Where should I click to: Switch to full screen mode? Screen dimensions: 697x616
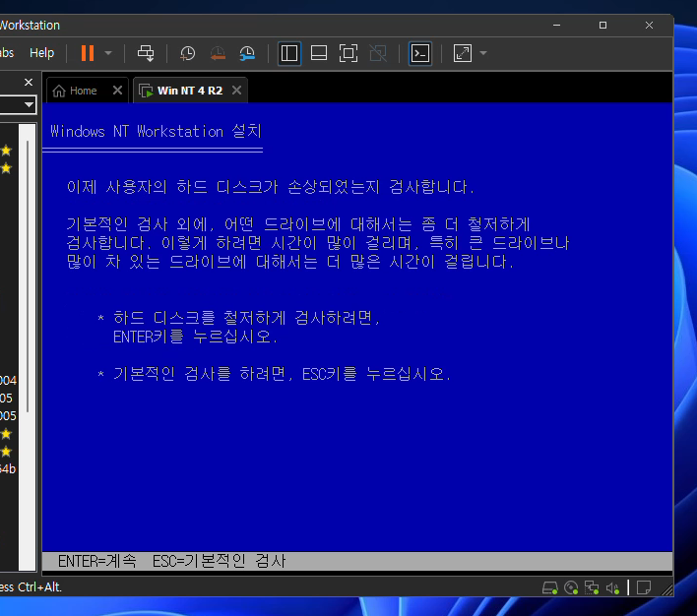click(348, 53)
